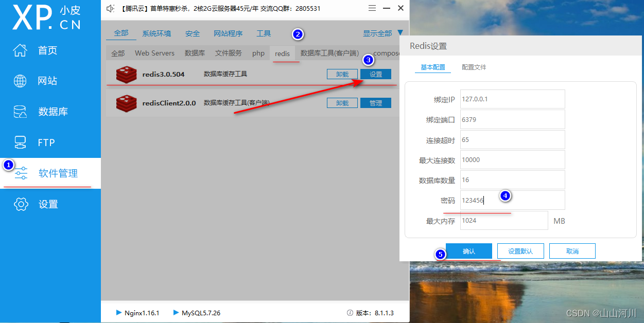Switch to the 配置文件 config file tab
The height and width of the screenshot is (323, 644).
click(474, 67)
